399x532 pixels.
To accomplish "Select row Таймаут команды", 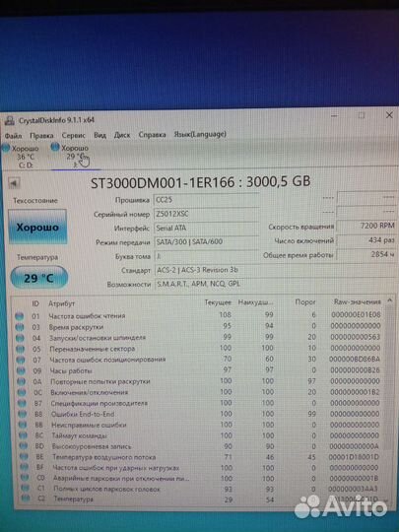I will point(199,435).
